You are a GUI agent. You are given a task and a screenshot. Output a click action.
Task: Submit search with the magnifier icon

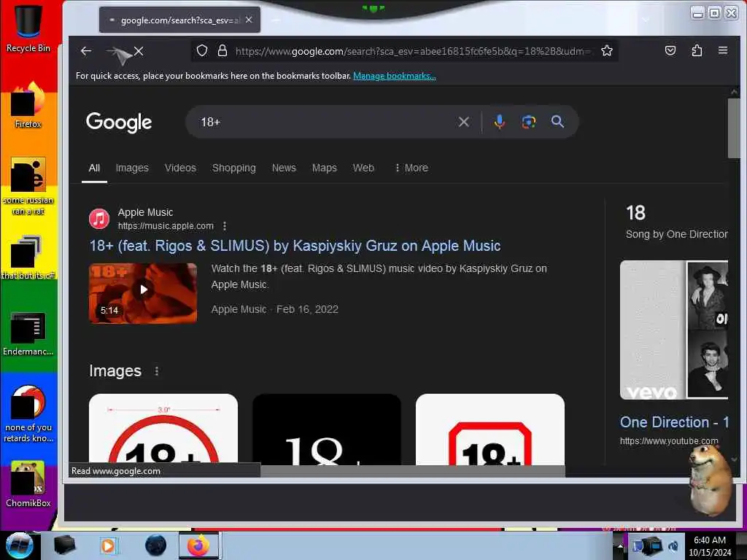pos(557,122)
